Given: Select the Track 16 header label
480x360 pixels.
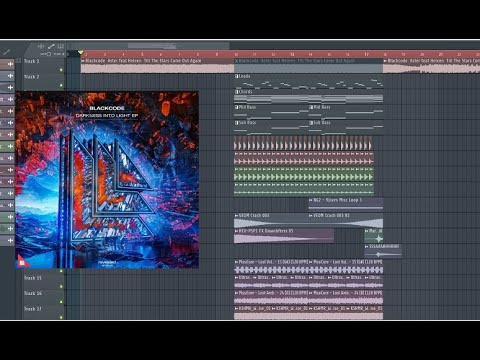Looking at the screenshot, I should tap(33, 293).
